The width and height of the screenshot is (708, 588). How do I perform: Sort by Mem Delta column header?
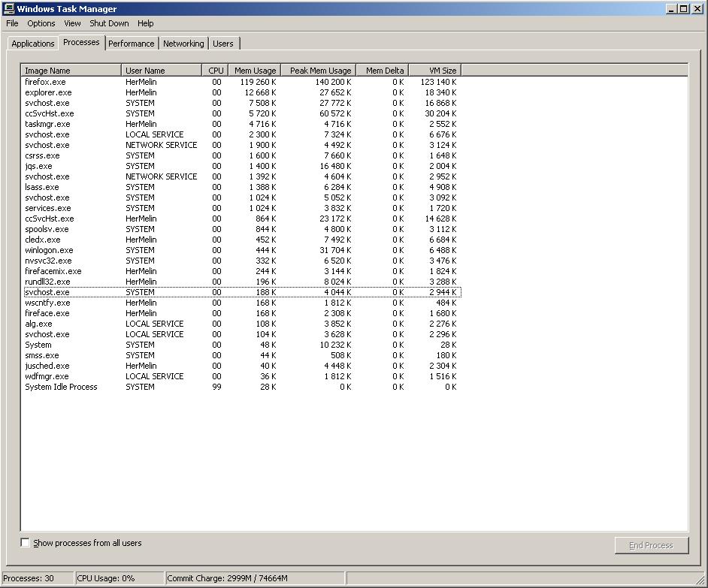[x=383, y=71]
